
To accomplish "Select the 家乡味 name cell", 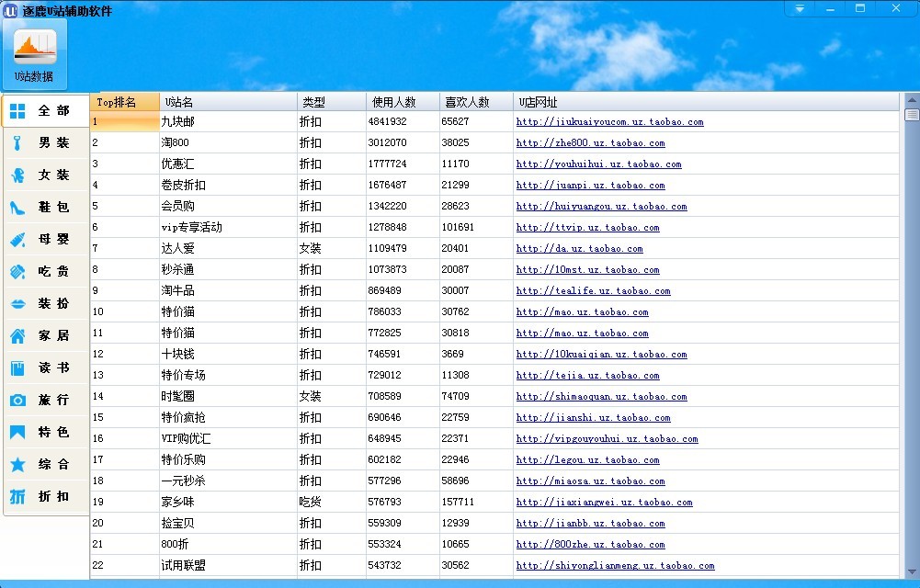I will click(x=228, y=502).
